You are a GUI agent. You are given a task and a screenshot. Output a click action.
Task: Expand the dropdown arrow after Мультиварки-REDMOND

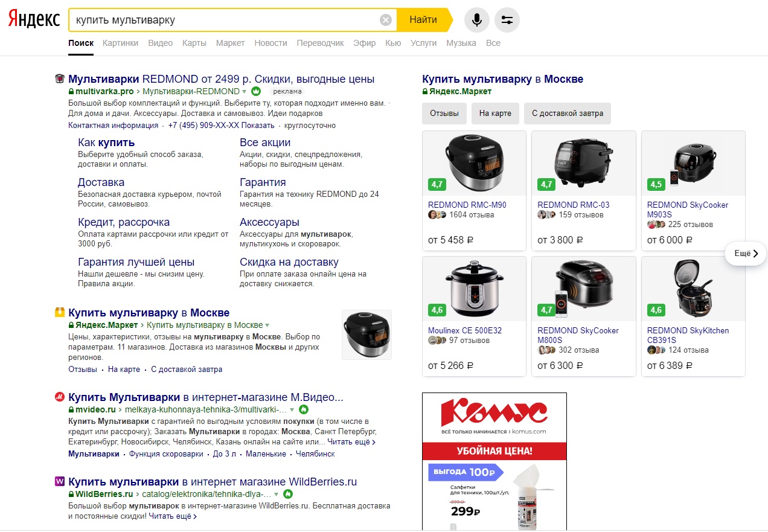(245, 92)
